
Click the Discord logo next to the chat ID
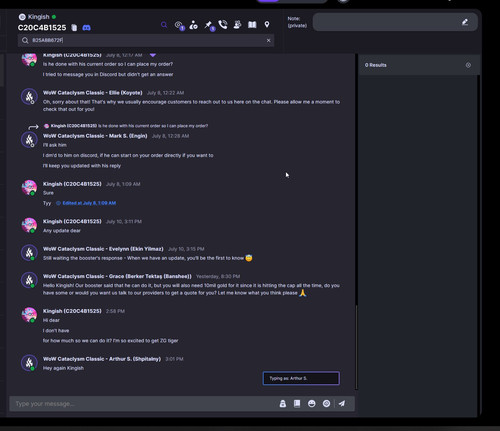(x=86, y=28)
